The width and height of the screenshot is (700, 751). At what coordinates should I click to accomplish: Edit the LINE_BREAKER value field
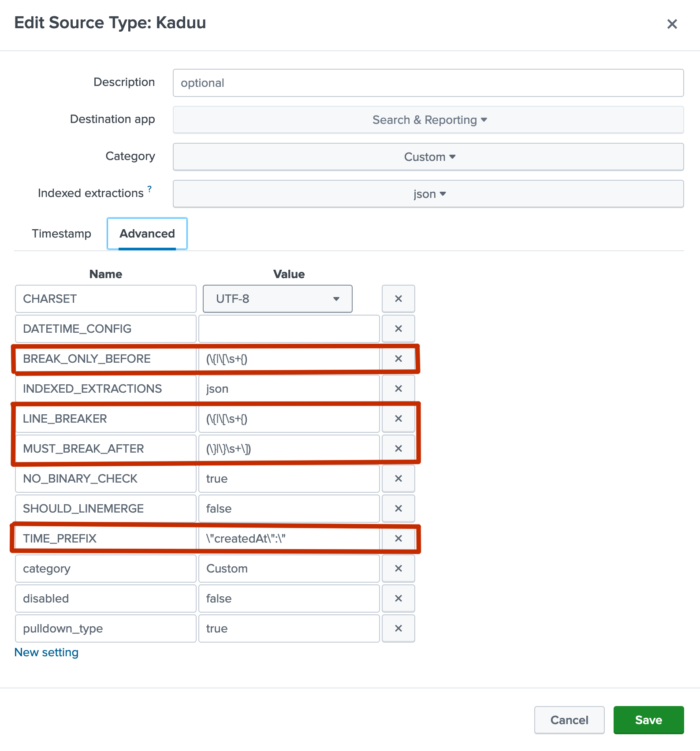point(289,419)
